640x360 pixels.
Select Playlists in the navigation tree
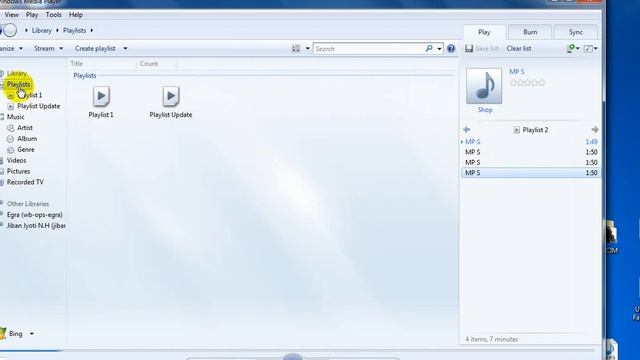[18, 84]
